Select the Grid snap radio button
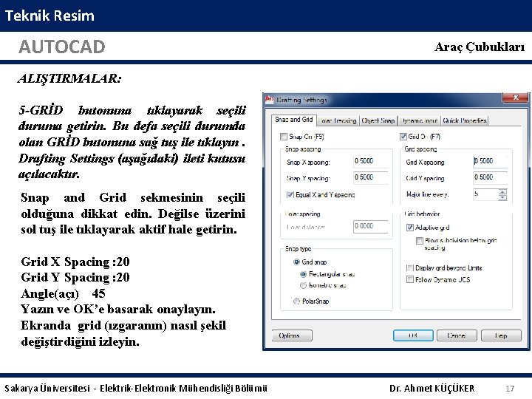The image size is (532, 399). tap(296, 262)
